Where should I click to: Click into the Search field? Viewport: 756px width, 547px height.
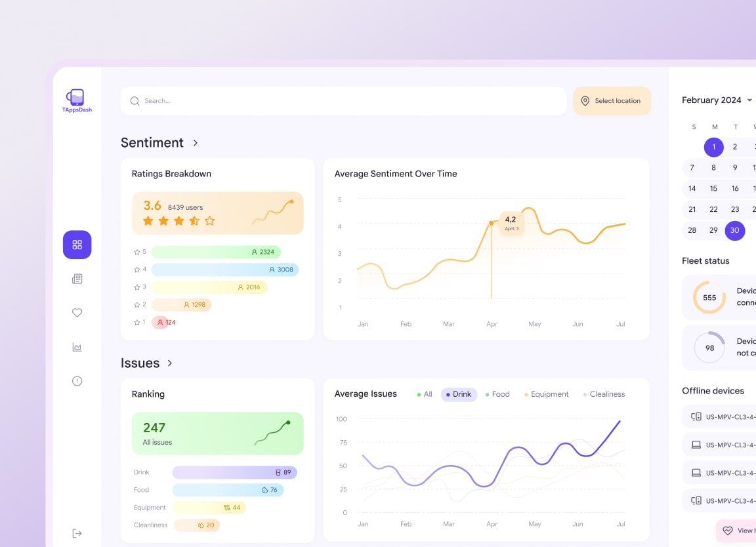point(343,101)
